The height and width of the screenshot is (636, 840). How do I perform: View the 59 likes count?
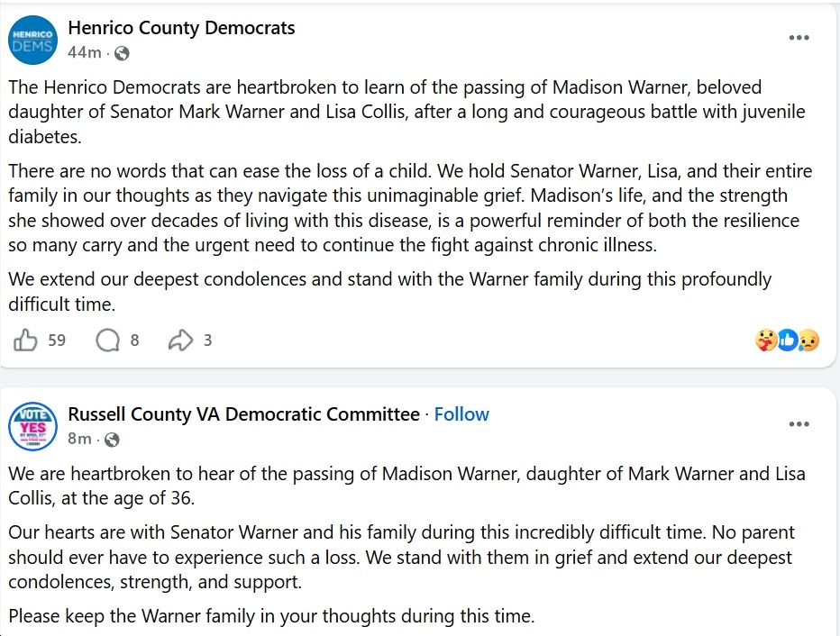coord(57,341)
